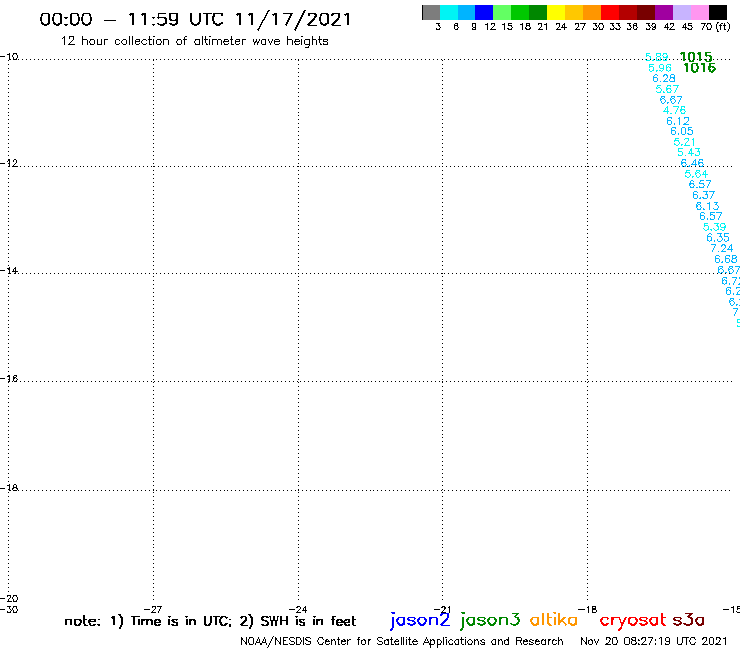Select the 6.05 altimeter value
Image resolution: width=740 pixels, height=650 pixels.
tap(681, 131)
